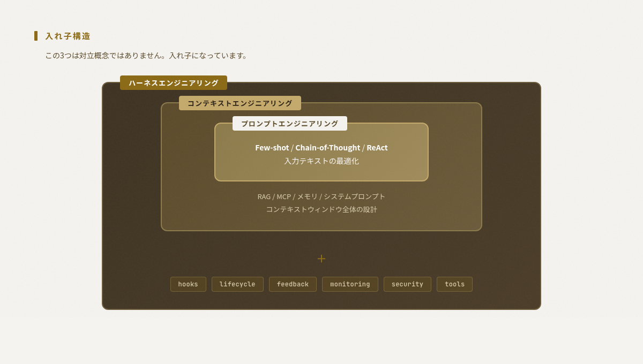Click the hooks tag
Viewport: 643px width, 364px height.
(188, 284)
